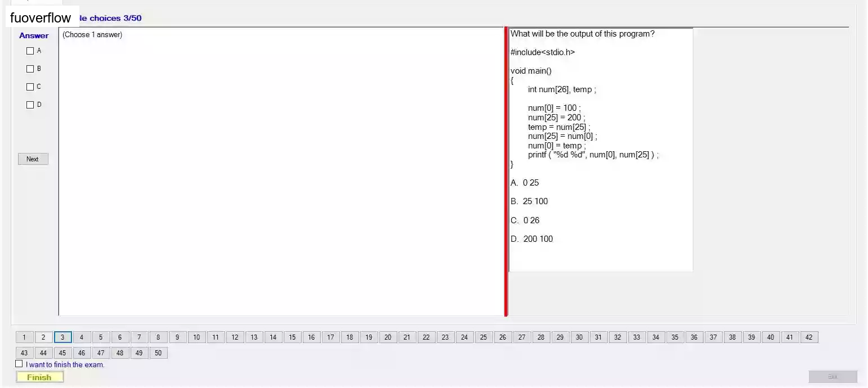
Task: Jump to question 12
Action: coord(235,337)
